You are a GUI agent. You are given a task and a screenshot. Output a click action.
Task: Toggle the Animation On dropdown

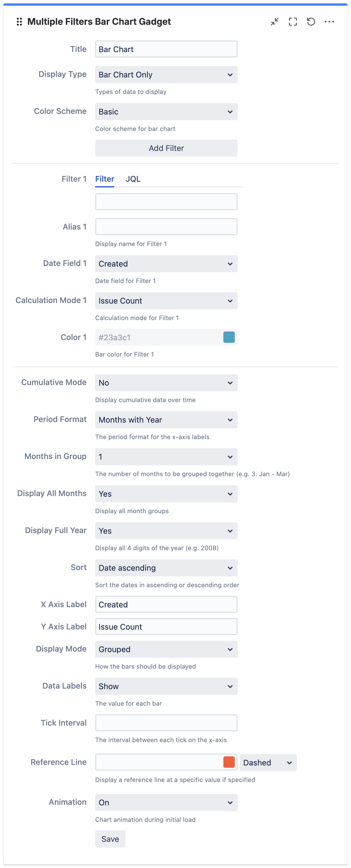pyautogui.click(x=166, y=802)
